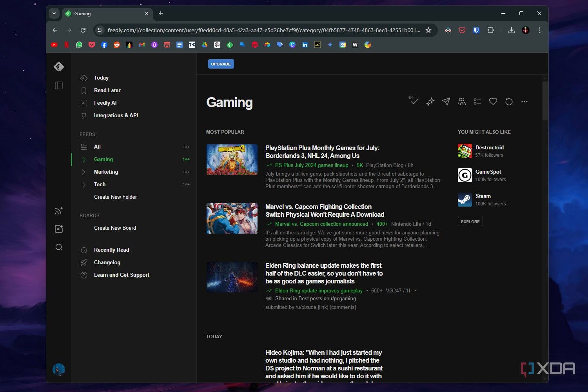Open Google Drive bookmark icon

[x=205, y=45]
